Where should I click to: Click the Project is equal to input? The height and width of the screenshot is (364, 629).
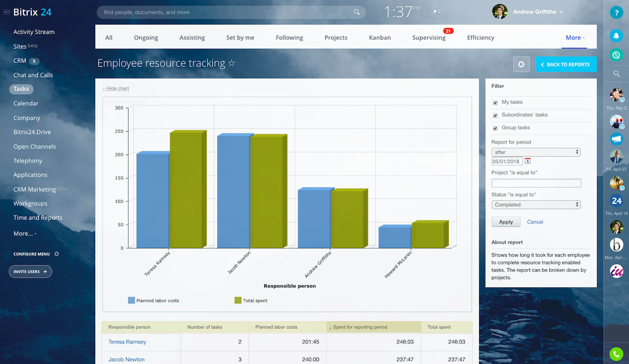[536, 183]
